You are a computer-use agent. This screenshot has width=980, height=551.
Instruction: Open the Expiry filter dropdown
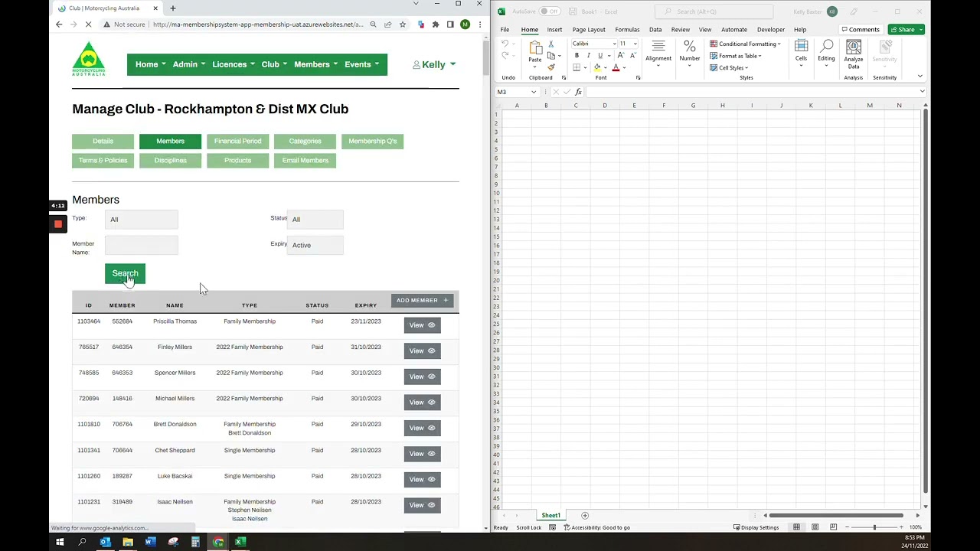(x=315, y=245)
